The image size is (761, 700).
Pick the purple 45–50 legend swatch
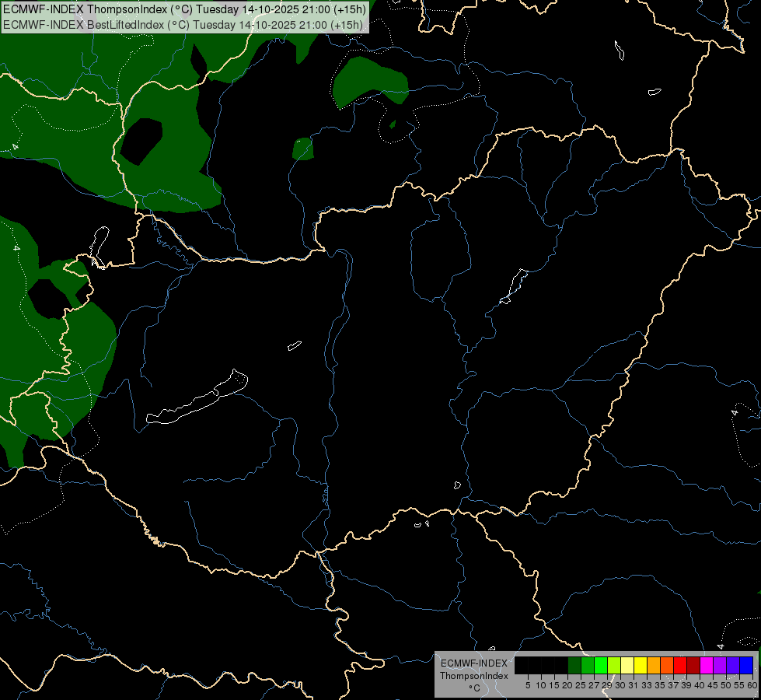point(720,666)
